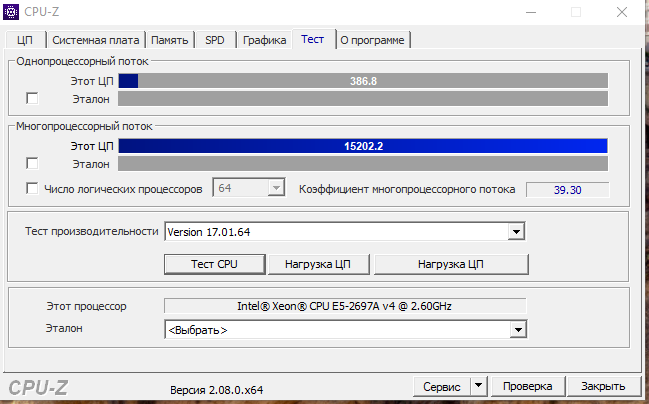The width and height of the screenshot is (649, 404).
Task: Switch to the SPD tab
Action: point(215,40)
